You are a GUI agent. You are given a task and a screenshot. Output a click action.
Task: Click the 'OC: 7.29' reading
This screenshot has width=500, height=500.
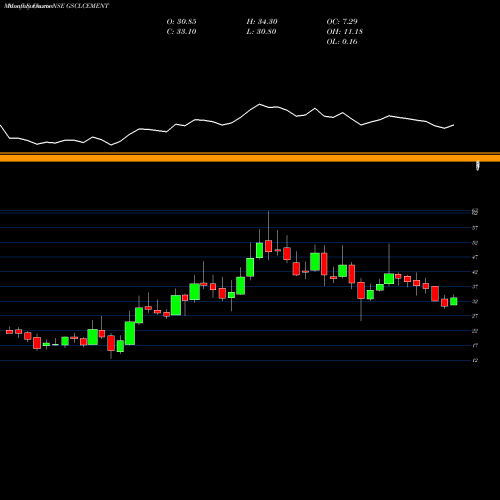(342, 21)
